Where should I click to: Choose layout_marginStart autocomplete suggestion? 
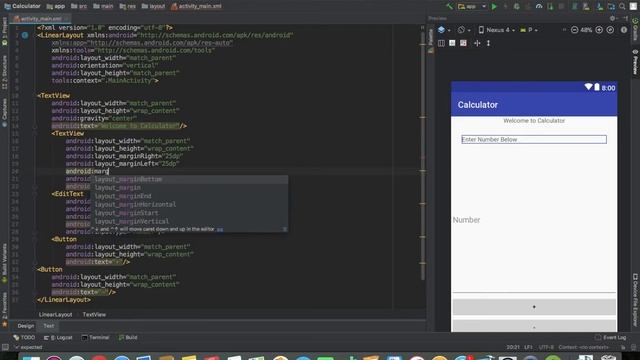point(190,213)
